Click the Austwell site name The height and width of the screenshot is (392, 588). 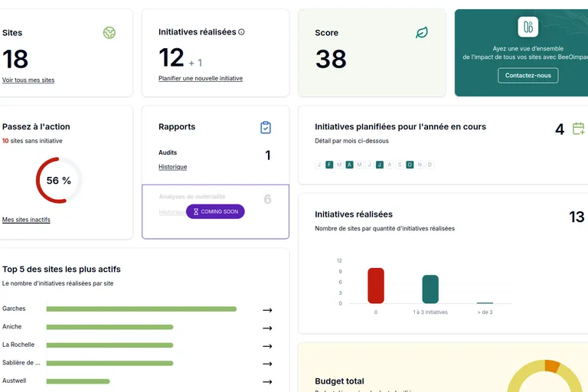15,381
